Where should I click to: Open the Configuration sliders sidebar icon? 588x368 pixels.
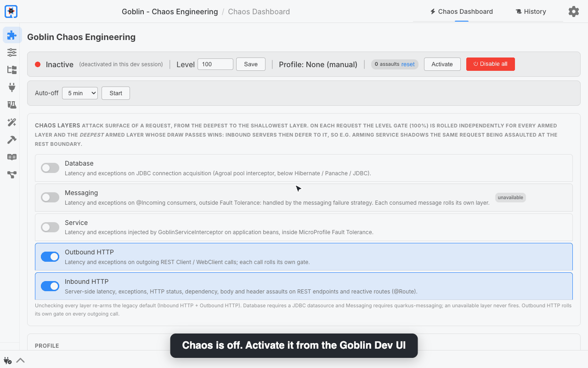click(x=12, y=52)
